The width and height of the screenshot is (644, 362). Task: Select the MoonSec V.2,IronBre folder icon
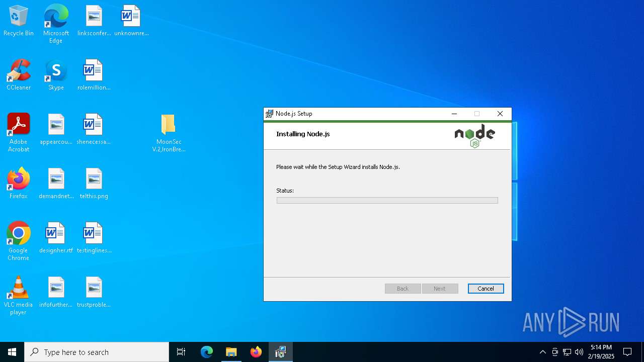(x=169, y=133)
